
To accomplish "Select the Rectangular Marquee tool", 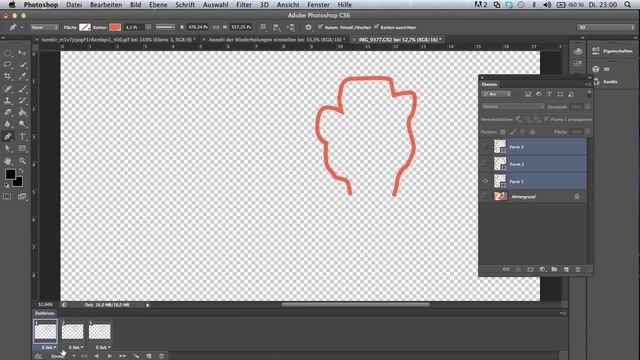I will [8, 53].
